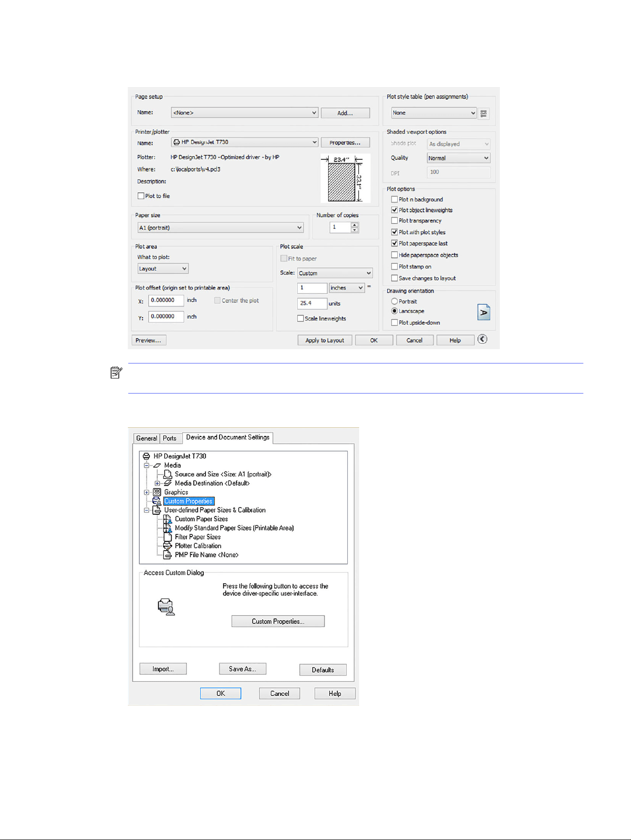The width and height of the screenshot is (631, 840).
Task: Turn on Plot stamp on checkbox
Action: [394, 267]
